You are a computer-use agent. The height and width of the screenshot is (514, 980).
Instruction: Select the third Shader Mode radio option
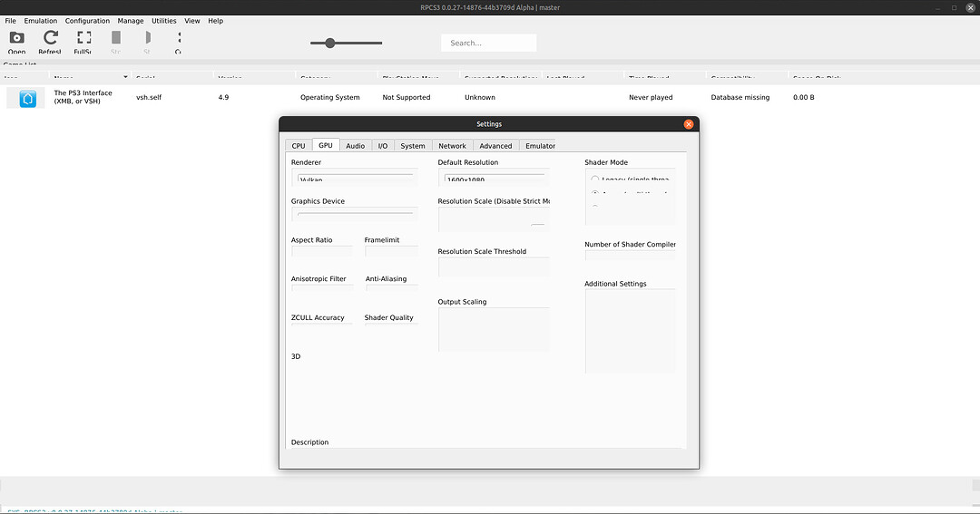[595, 207]
